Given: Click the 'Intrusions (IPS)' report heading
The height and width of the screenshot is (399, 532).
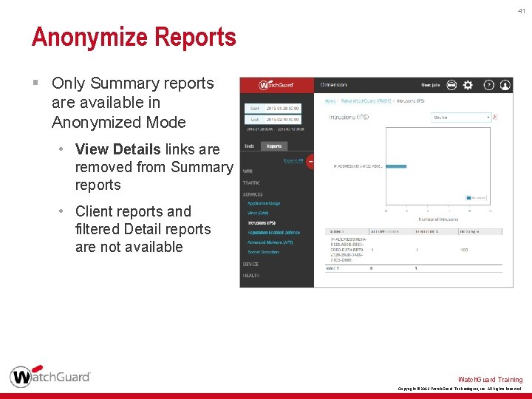Looking at the screenshot, I should [349, 117].
